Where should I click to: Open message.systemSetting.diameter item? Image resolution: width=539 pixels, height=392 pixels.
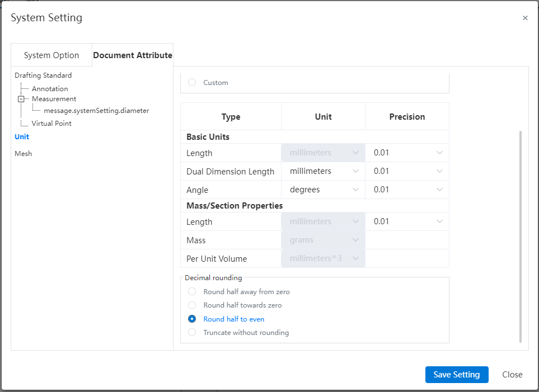pyautogui.click(x=97, y=111)
